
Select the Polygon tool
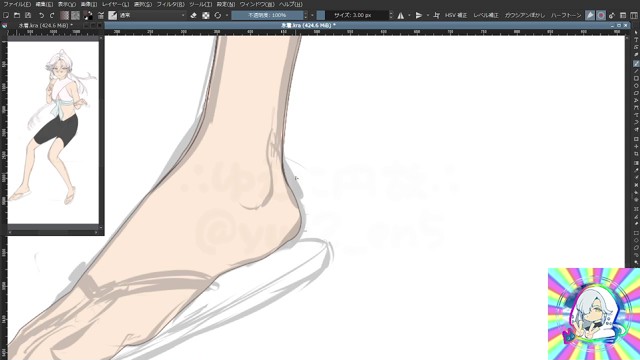click(x=636, y=93)
